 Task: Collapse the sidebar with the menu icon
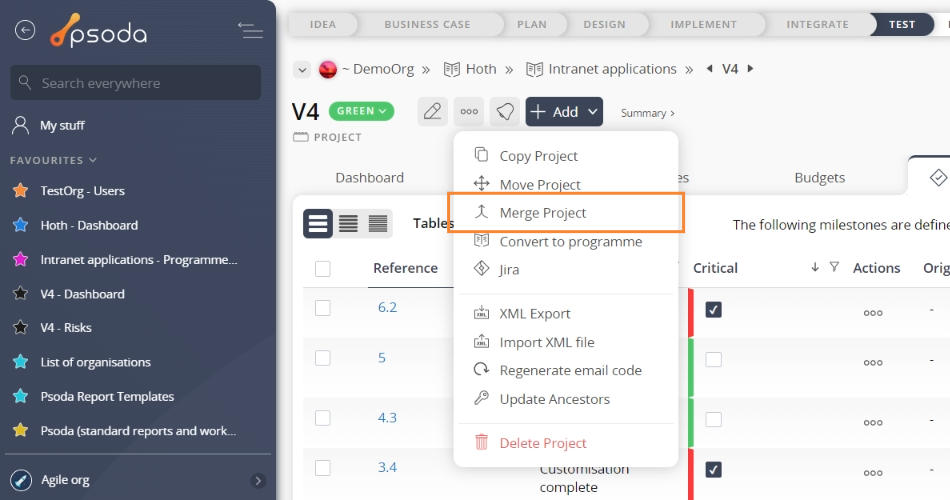250,30
